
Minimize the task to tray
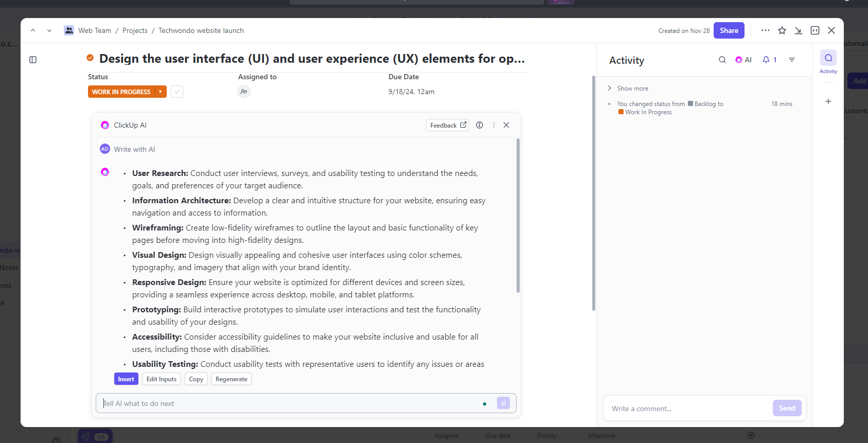point(798,30)
